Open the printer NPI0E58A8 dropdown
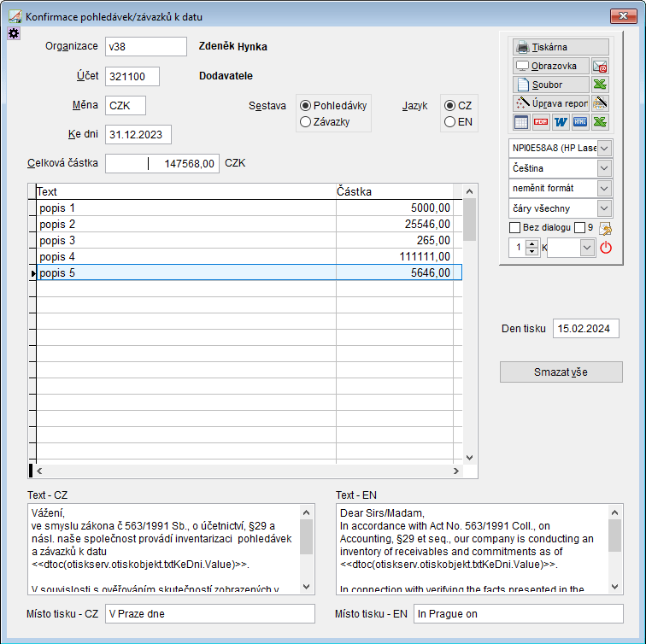Viewport: 646px width, 644px height. [x=604, y=149]
